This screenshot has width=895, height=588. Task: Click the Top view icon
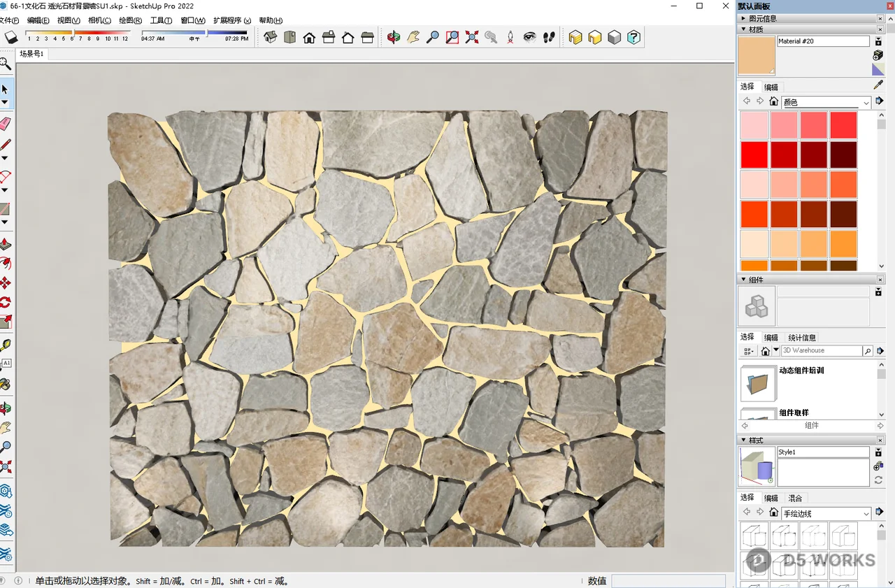click(x=290, y=37)
